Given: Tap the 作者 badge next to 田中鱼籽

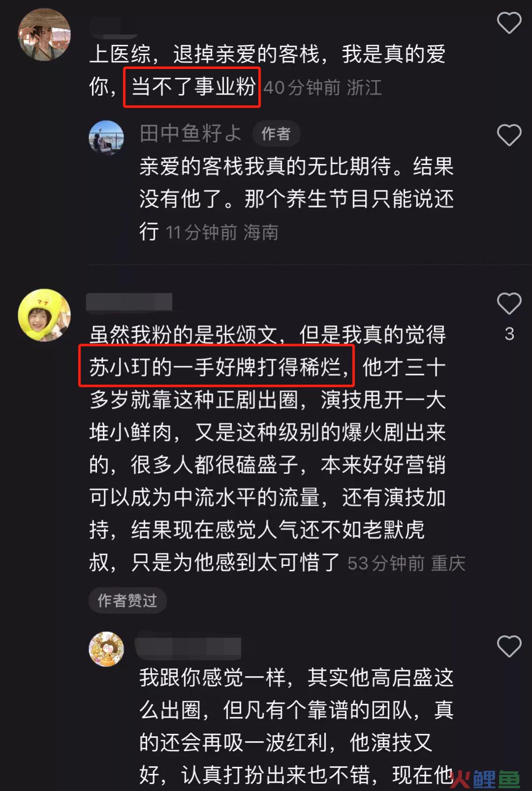Looking at the screenshot, I should tap(276, 134).
